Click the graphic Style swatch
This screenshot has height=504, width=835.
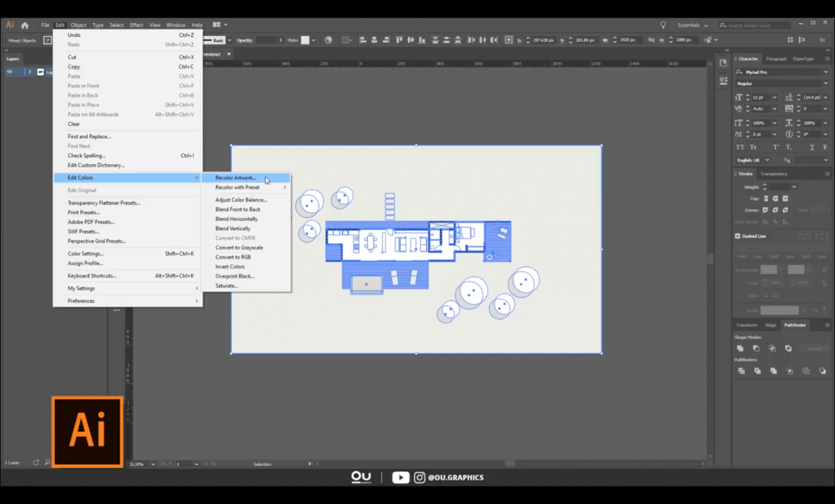[305, 40]
